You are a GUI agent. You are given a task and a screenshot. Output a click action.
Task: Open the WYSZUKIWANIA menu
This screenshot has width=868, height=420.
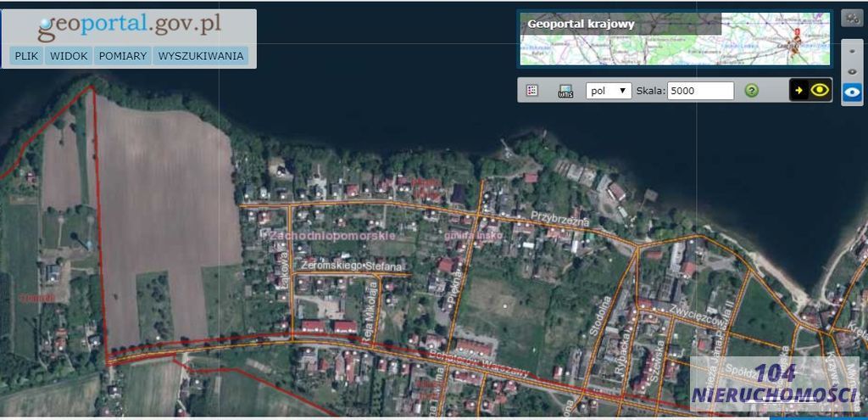(200, 56)
